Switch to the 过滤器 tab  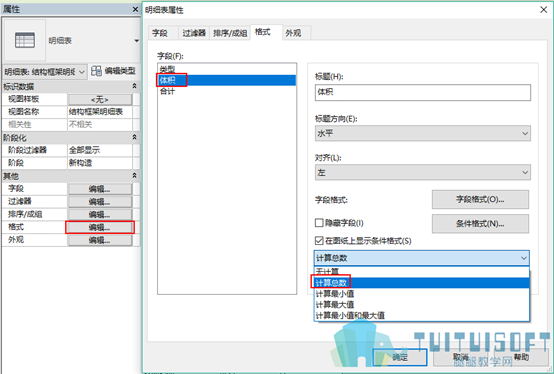(194, 33)
